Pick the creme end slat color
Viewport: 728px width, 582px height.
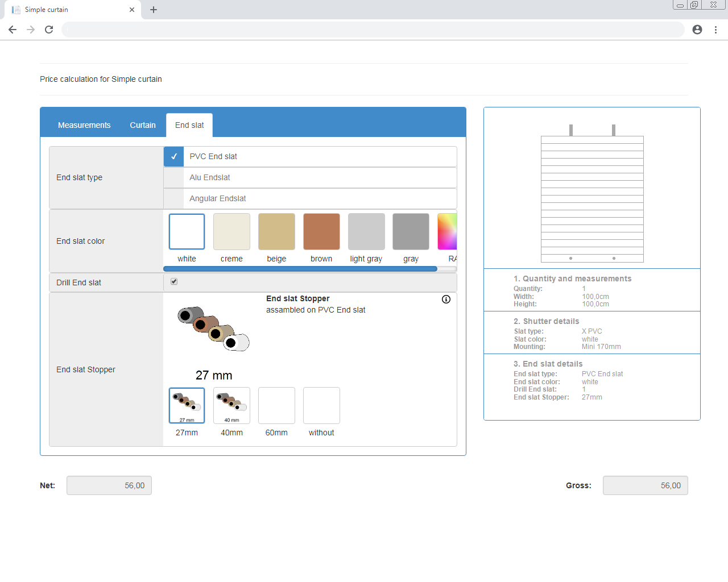pos(231,231)
